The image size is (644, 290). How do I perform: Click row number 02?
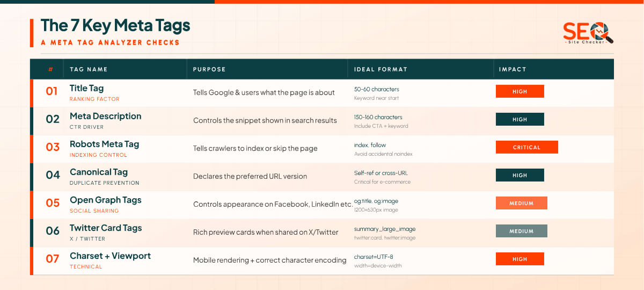(52, 119)
